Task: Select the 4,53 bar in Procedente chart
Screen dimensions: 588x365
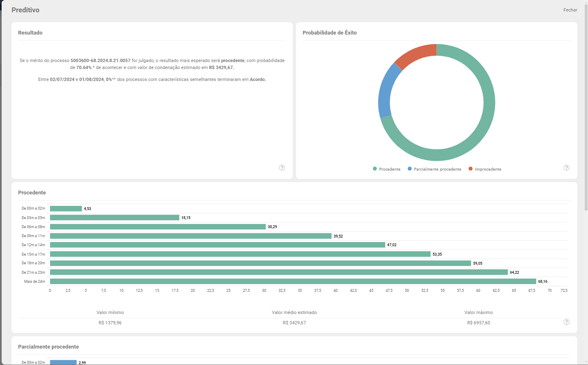Action: click(x=66, y=209)
